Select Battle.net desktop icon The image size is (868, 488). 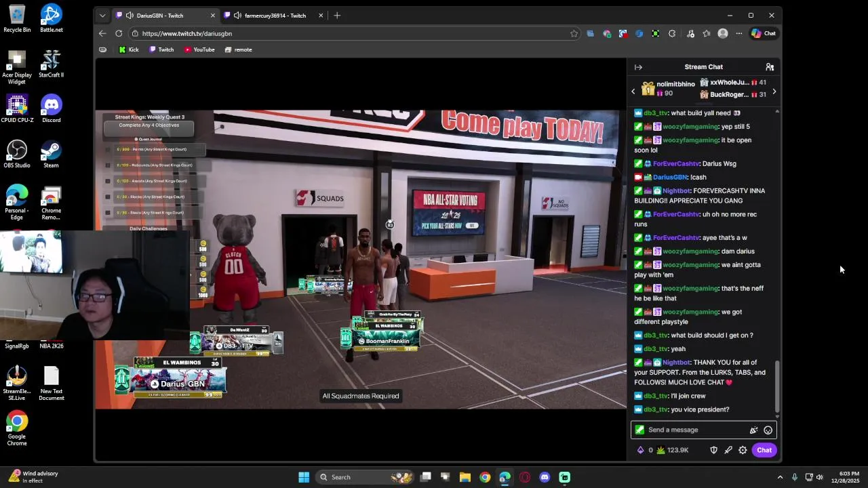(x=51, y=18)
